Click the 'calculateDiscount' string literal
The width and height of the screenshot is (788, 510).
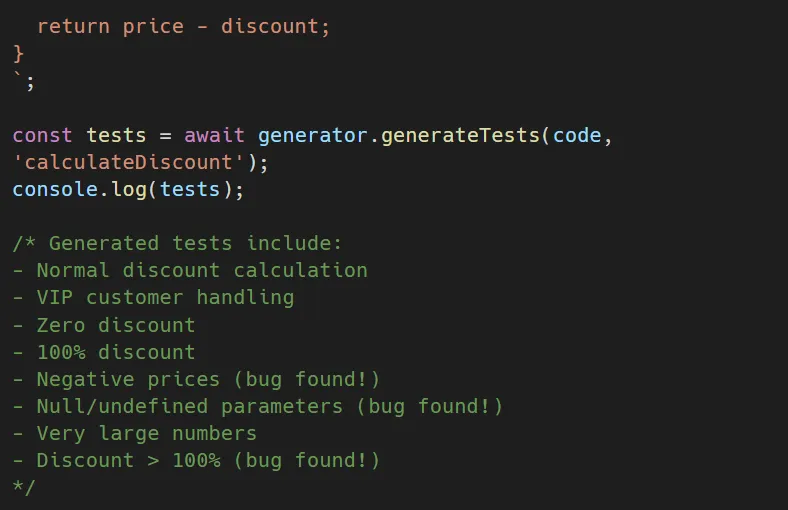pos(129,162)
